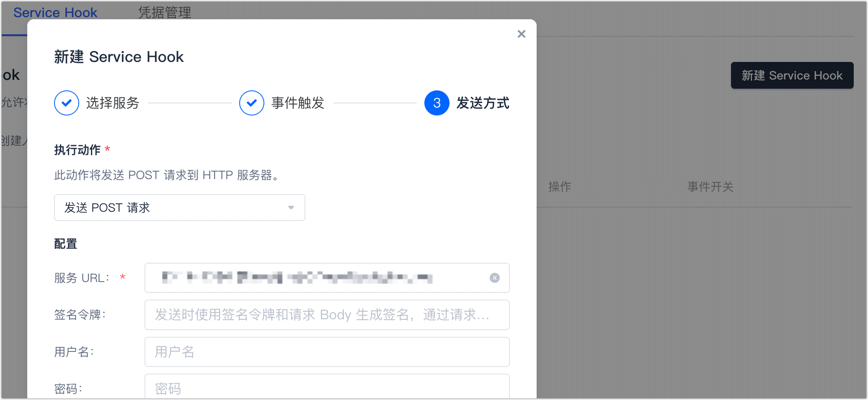The image size is (868, 400).
Task: Collapse the POST request action dropdown
Action: pos(291,207)
